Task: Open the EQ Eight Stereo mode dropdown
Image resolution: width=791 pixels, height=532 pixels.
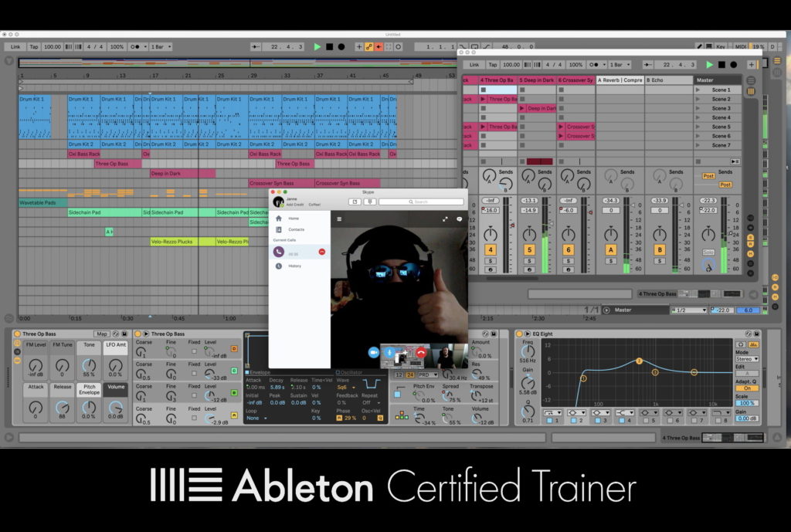Action: (747, 359)
